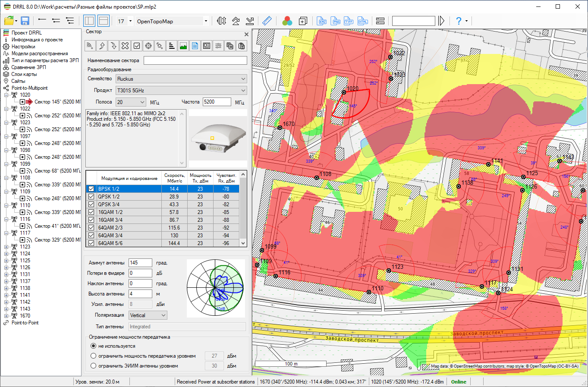This screenshot has height=387, width=588.
Task: Click the Азимут антенны input field
Action: (140, 263)
